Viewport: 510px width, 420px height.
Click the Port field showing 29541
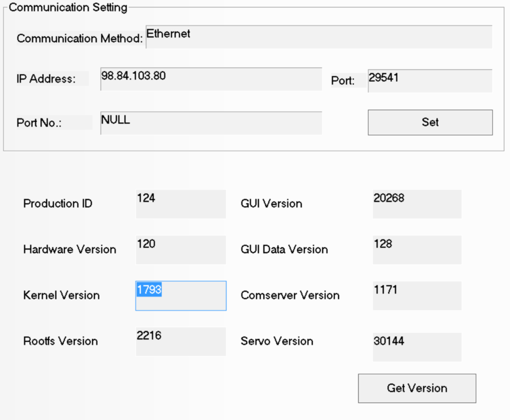pos(430,81)
